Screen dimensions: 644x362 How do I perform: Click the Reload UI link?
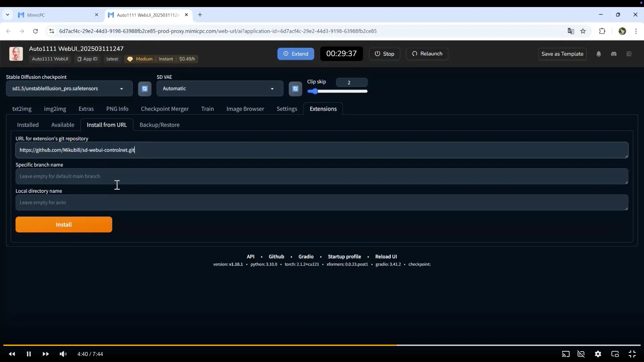(386, 256)
